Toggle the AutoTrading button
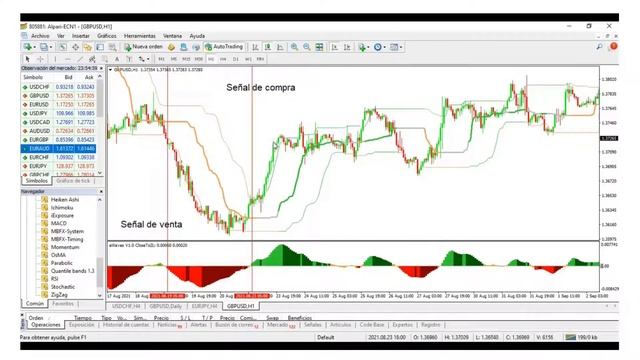640x360 pixels. click(x=224, y=47)
